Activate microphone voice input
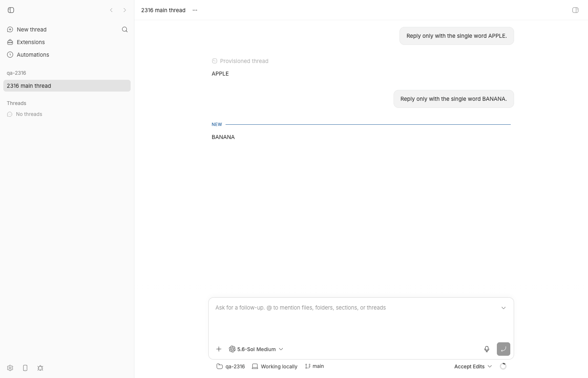The width and height of the screenshot is (588, 378). [487, 349]
